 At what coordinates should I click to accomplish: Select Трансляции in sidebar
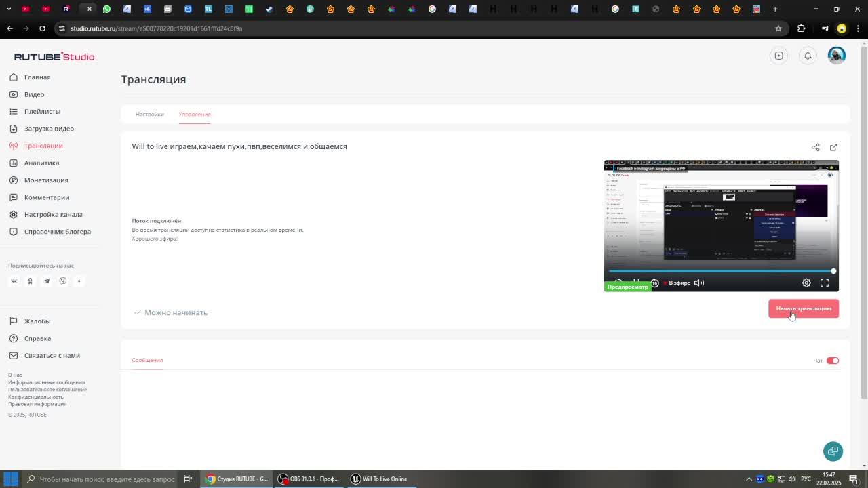[x=37, y=146]
